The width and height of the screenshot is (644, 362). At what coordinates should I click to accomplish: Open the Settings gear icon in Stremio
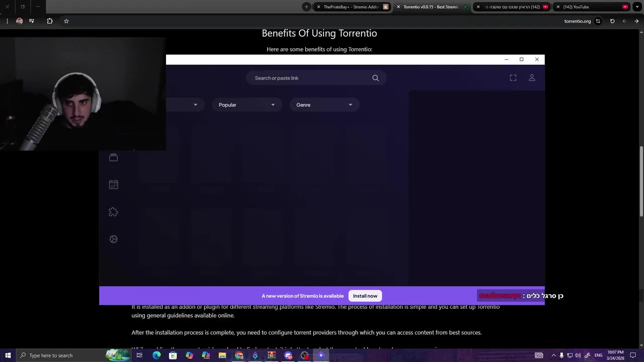pos(114,239)
